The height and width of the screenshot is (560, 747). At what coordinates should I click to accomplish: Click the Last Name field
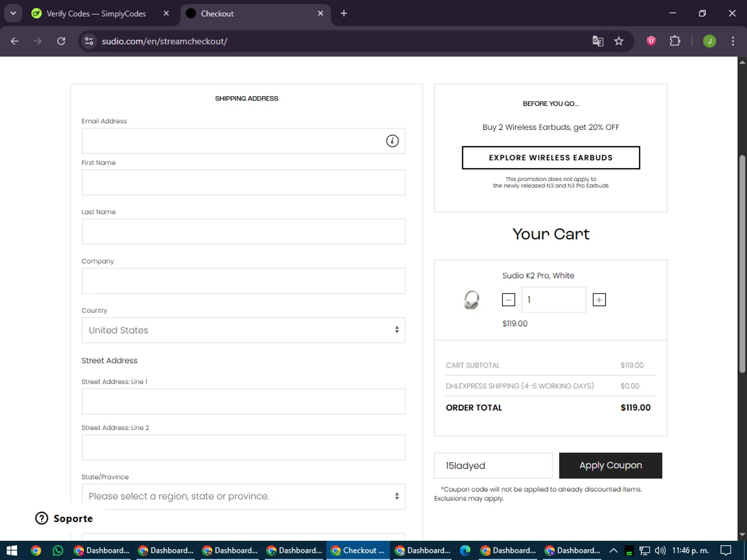244,231
